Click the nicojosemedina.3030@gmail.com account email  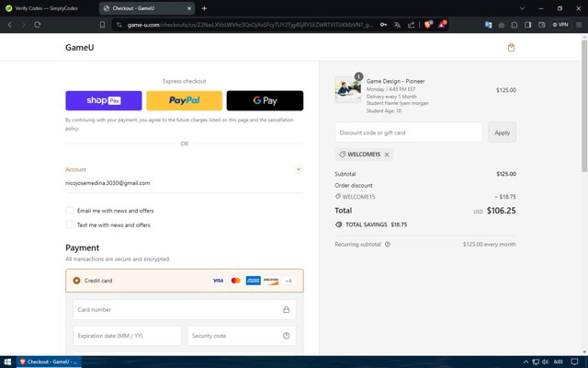107,183
